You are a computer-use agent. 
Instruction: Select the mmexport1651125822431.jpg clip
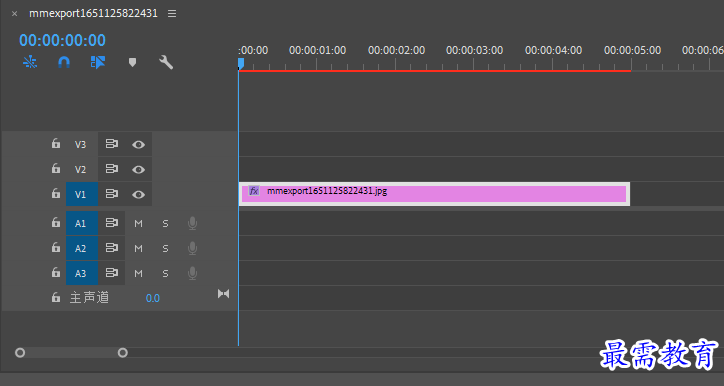tap(434, 194)
